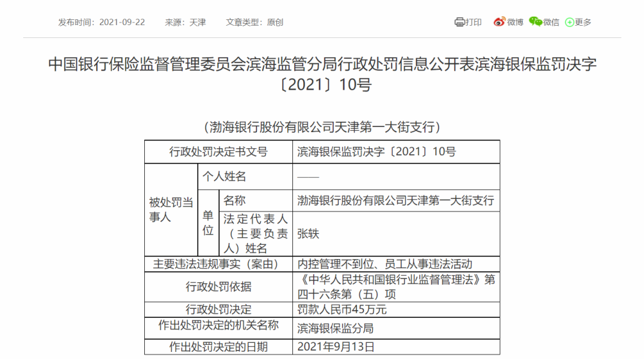This screenshot has height=359, width=644.
Task: Click cell 主要违法违规事实(案由)
Action: coord(218,264)
